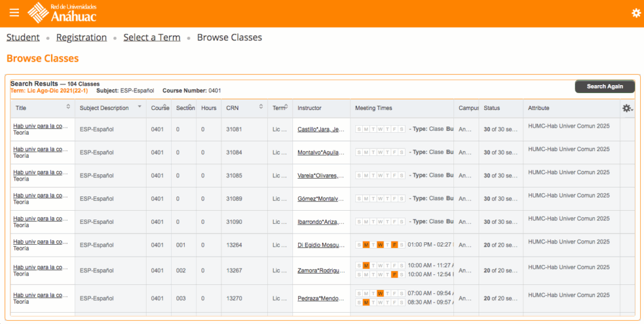Screen dimensions: 644x324
Task: Open the table column settings gear
Action: [x=627, y=108]
